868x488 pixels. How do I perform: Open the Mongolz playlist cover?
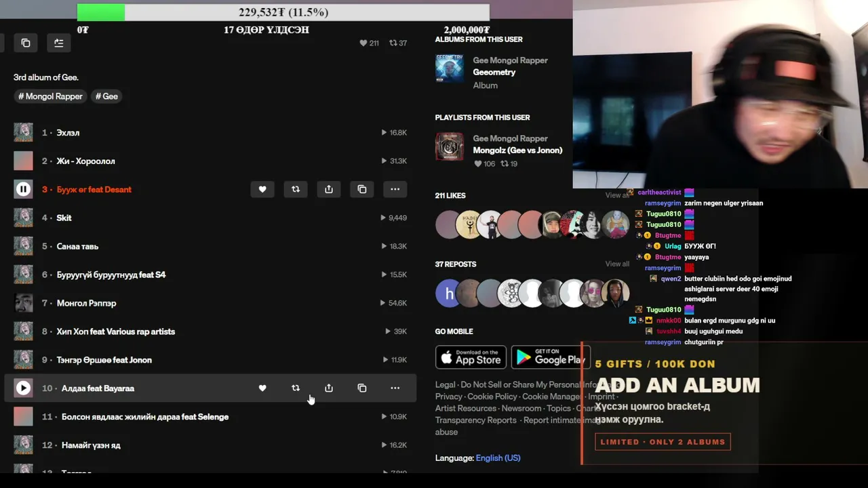pyautogui.click(x=450, y=146)
